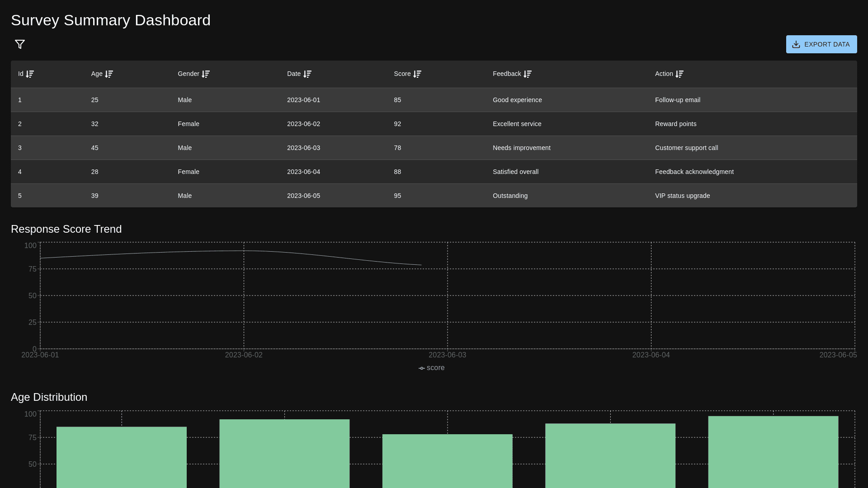Click the Feedback acknowledgment cell
The height and width of the screenshot is (488, 868).
694,172
